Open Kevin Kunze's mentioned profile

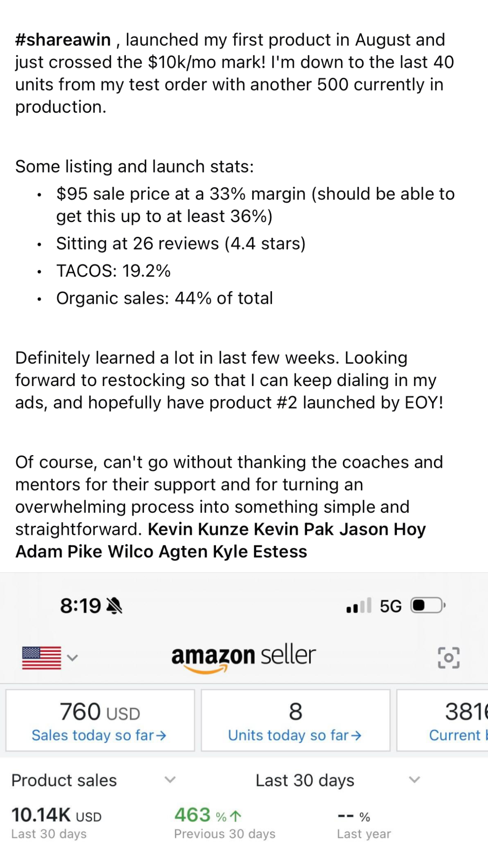pyautogui.click(x=198, y=529)
